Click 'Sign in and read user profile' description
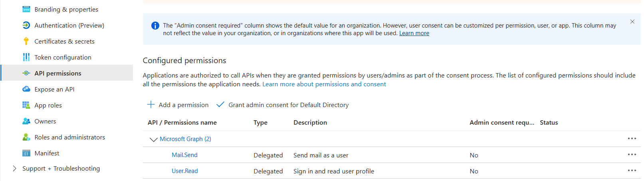Image resolution: width=644 pixels, height=181 pixels. (x=334, y=171)
